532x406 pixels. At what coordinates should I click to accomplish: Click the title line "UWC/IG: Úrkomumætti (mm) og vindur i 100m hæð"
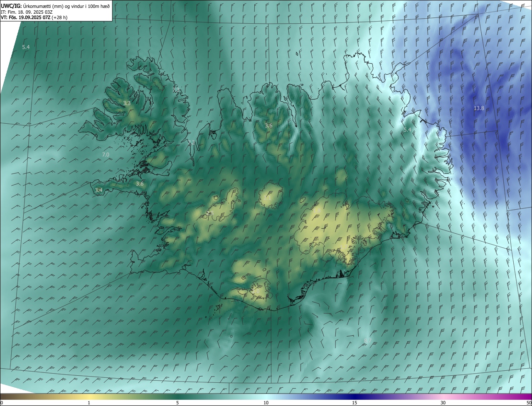55,6
